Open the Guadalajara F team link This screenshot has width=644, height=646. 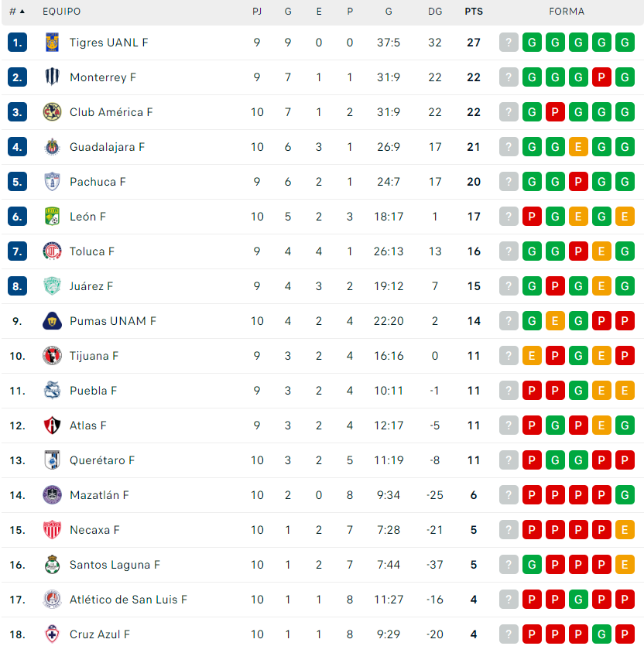pos(107,147)
